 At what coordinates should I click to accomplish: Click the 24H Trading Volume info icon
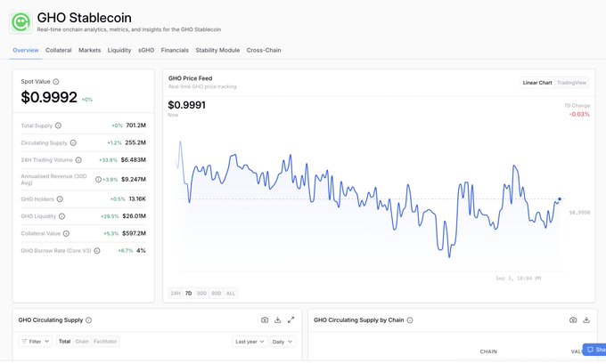click(x=78, y=160)
